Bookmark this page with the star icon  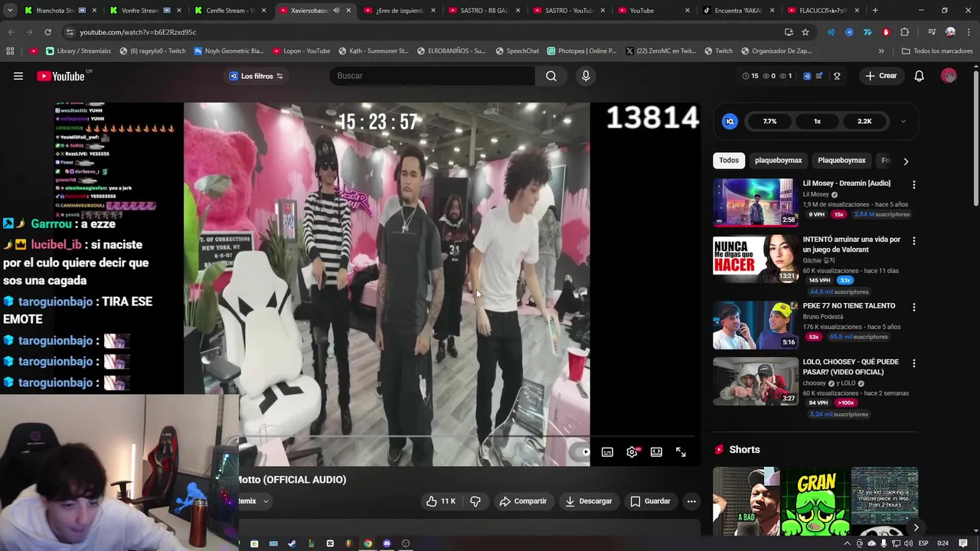click(x=805, y=32)
